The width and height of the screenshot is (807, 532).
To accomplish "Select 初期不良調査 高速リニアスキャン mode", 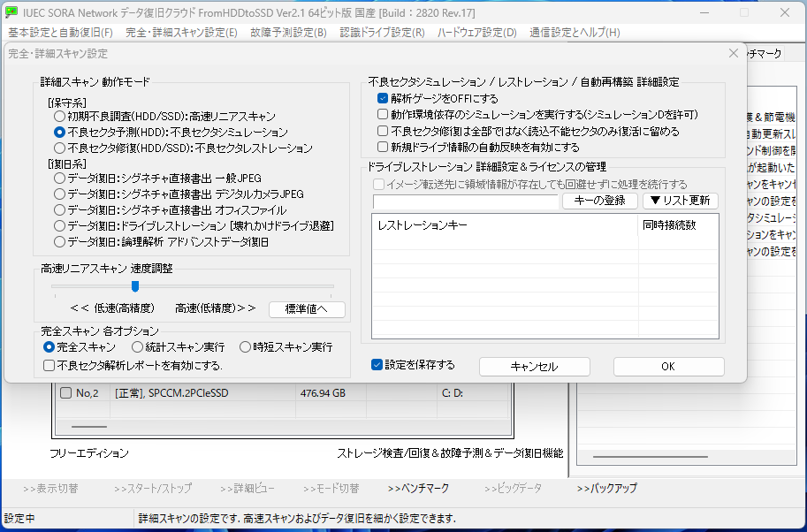I will click(x=59, y=116).
